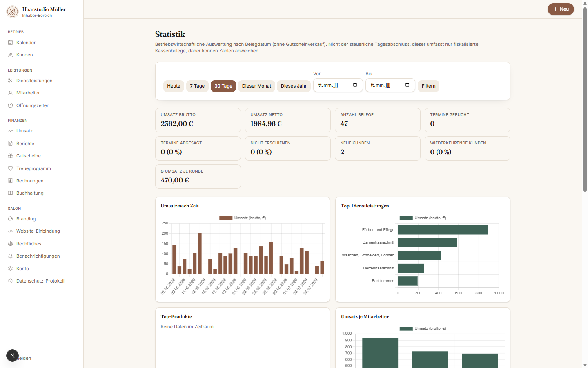Select the Dieser Monat time range
This screenshot has height=368, width=588.
[256, 86]
